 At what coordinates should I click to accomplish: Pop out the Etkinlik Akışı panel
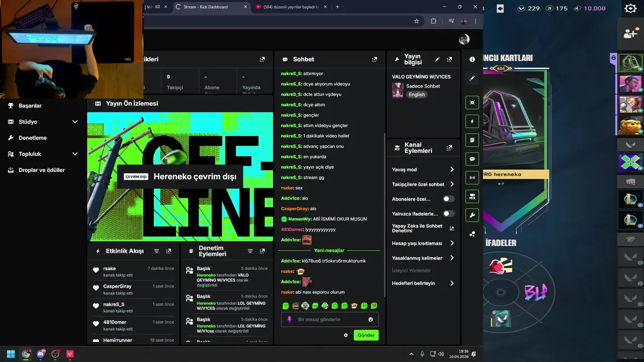(169, 251)
